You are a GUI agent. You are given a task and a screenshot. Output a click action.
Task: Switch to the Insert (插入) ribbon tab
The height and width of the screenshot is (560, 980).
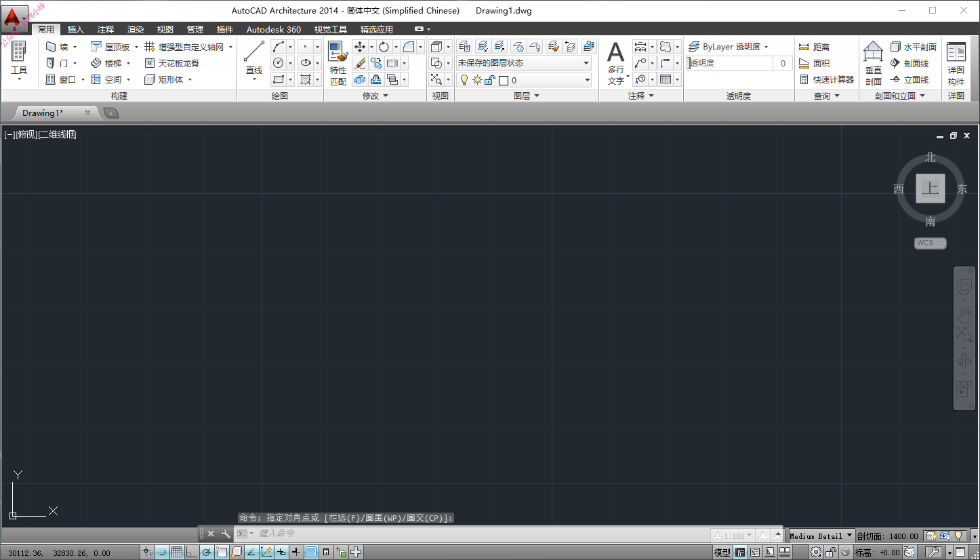(76, 30)
